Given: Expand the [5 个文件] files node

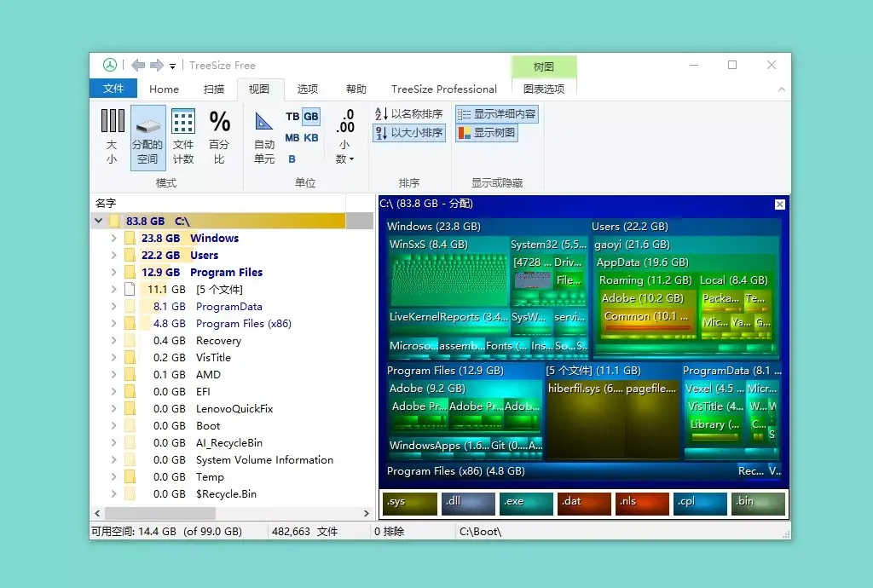Looking at the screenshot, I should (113, 289).
